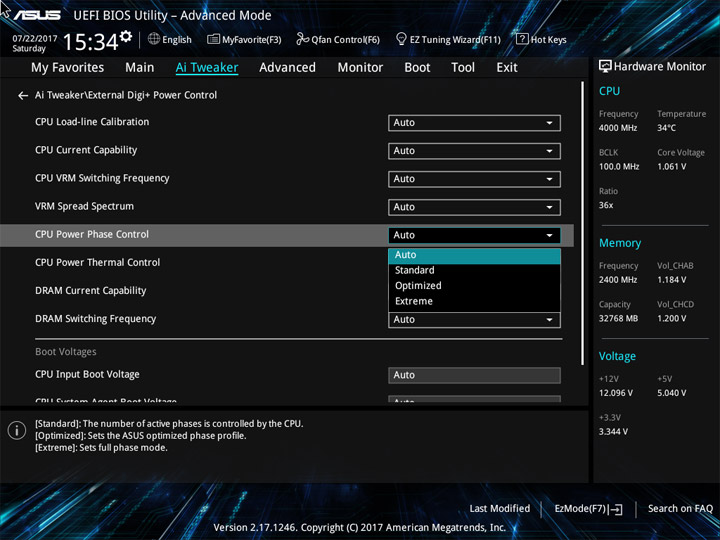
Task: Choose Extreme phase control option
Action: pos(474,301)
